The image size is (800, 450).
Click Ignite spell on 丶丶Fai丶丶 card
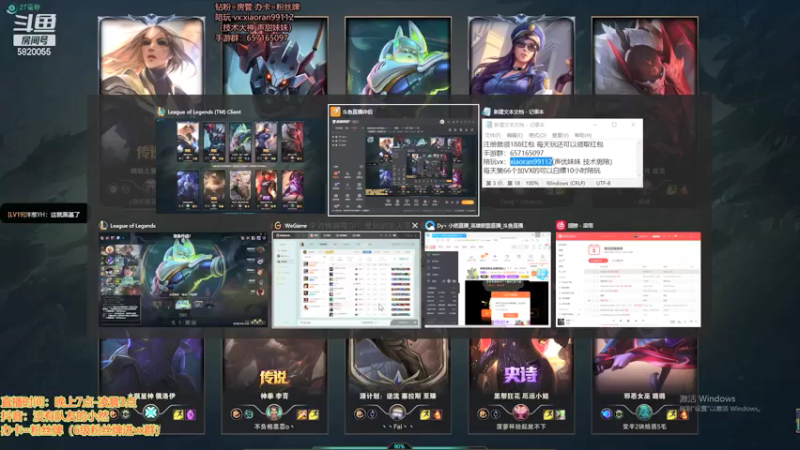[x=437, y=414]
